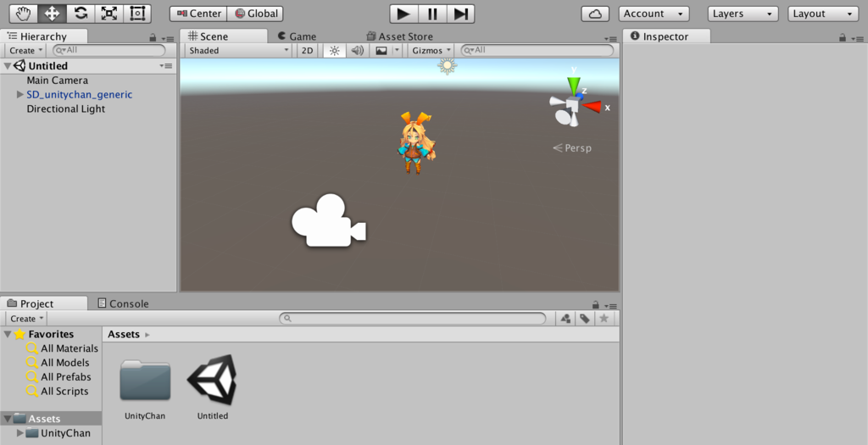Select the Hand tool
The height and width of the screenshot is (445, 868).
coord(24,14)
